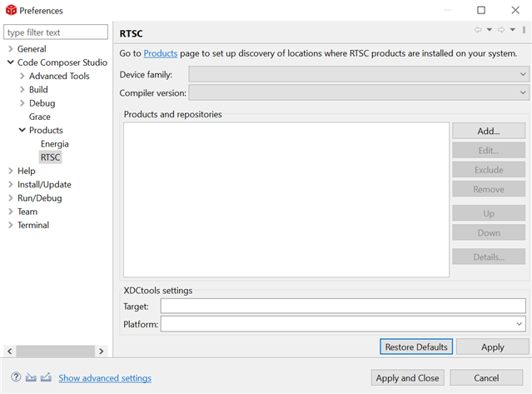532x394 pixels.
Task: Click the export preferences icon
Action: tap(46, 377)
